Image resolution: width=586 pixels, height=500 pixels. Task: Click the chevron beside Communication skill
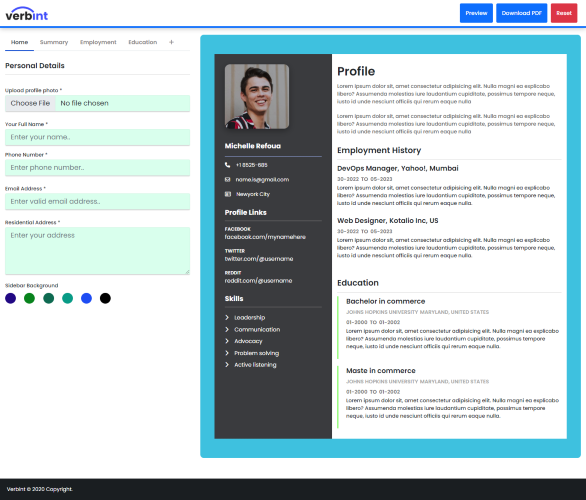(227, 329)
